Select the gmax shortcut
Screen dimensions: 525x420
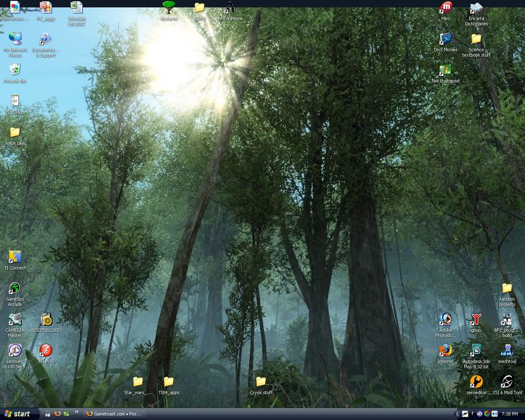pos(476,323)
